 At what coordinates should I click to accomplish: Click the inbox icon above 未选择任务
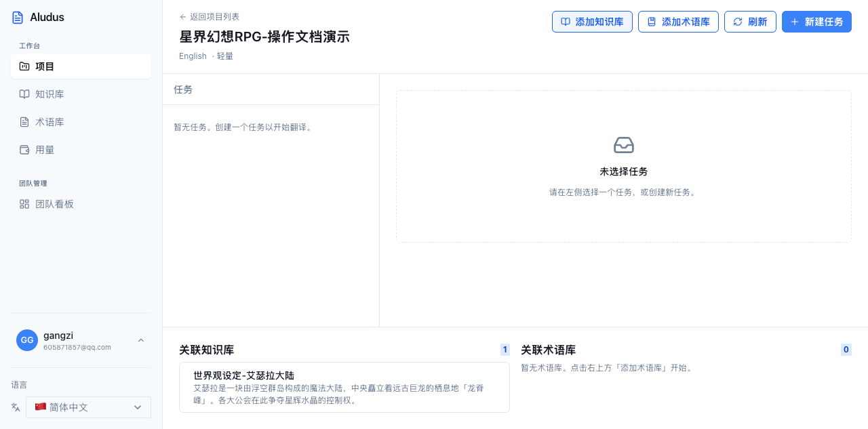(x=624, y=145)
